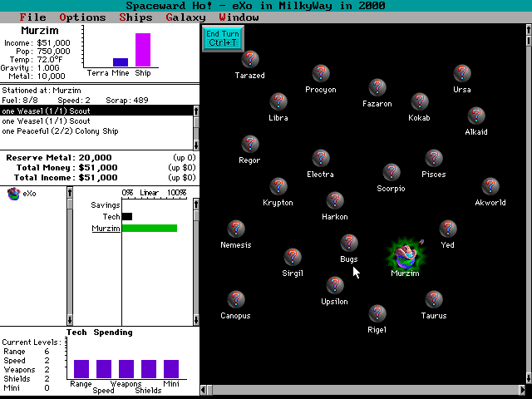Select the unexplored planet Krypton
Screen dimensions: 532x399
tap(278, 186)
